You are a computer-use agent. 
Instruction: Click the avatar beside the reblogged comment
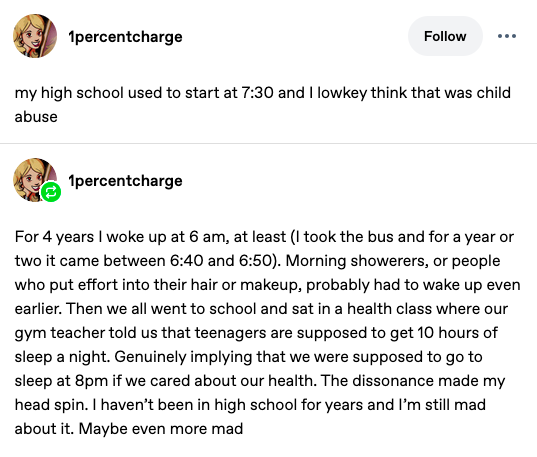(35, 180)
